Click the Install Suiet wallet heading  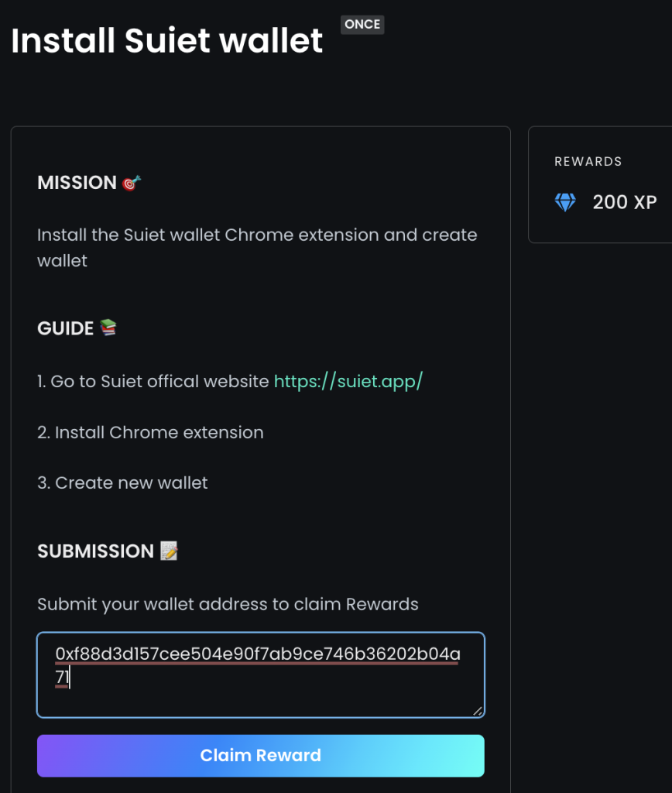[167, 40]
